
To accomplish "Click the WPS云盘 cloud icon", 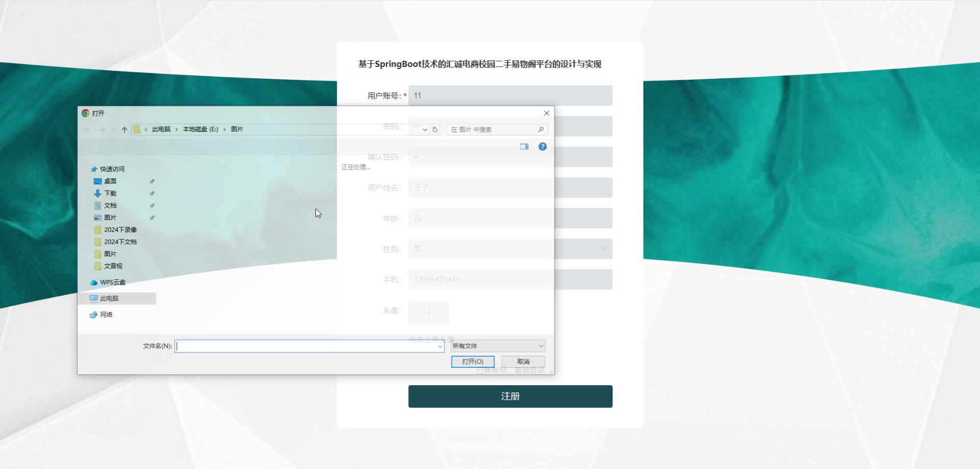I will pos(93,283).
